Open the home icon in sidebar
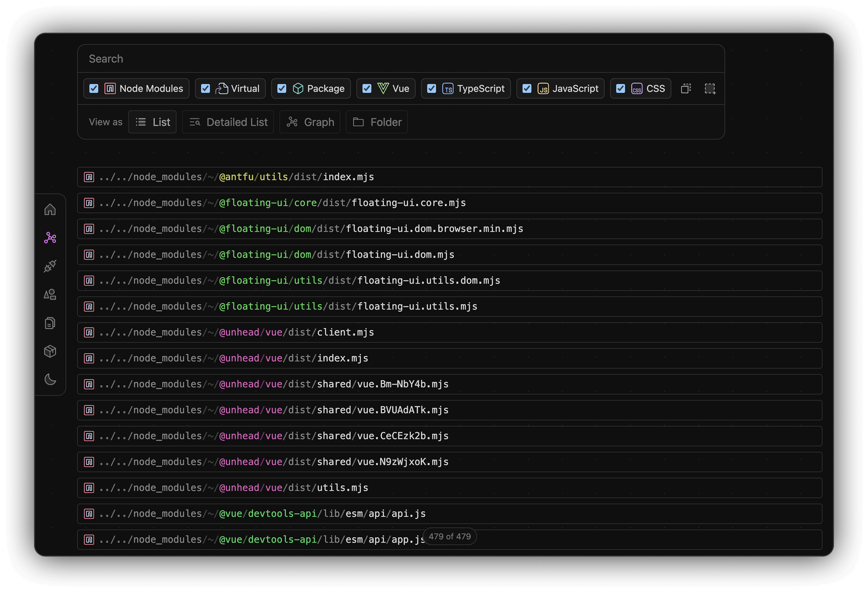The image size is (868, 592). (x=50, y=210)
